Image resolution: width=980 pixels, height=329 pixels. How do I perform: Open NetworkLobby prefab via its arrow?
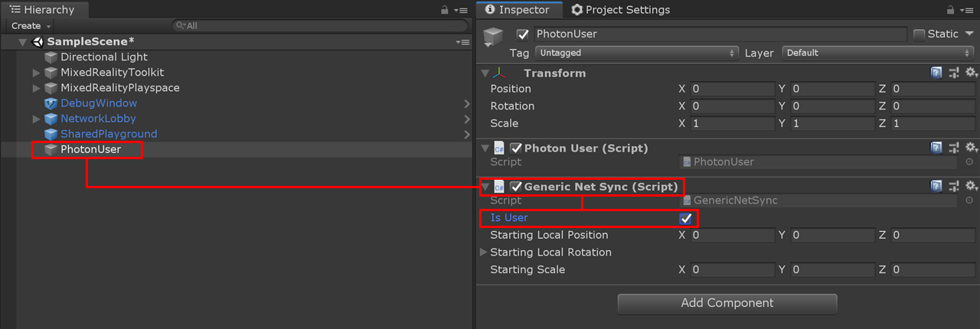[x=466, y=119]
